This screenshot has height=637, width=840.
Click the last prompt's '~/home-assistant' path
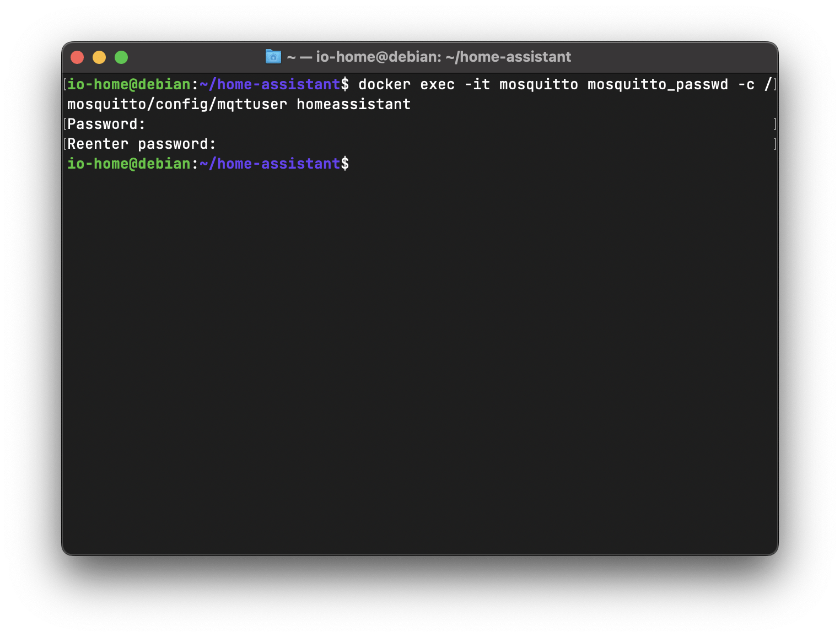270,164
